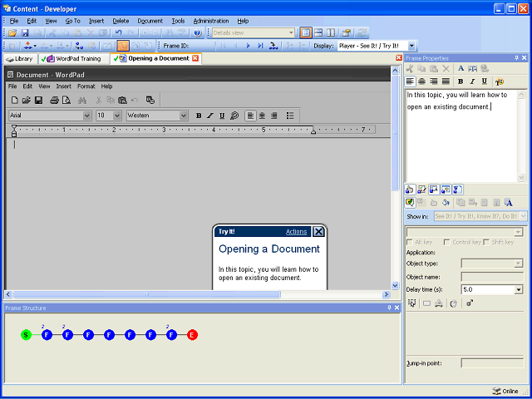
Task: Toggle the hand-pointer mode visibility icon
Action: 410,190
